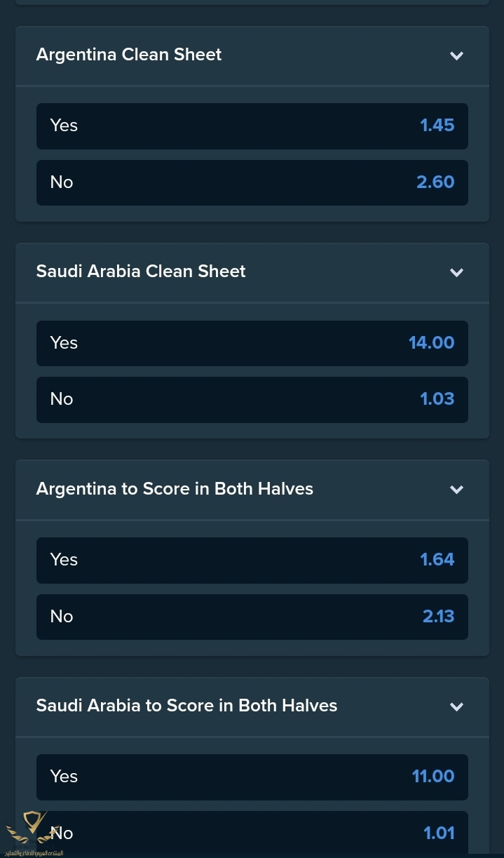The image size is (504, 858).
Task: Click the Saudi Arabia Clean Sheet header title
Action: click(141, 272)
